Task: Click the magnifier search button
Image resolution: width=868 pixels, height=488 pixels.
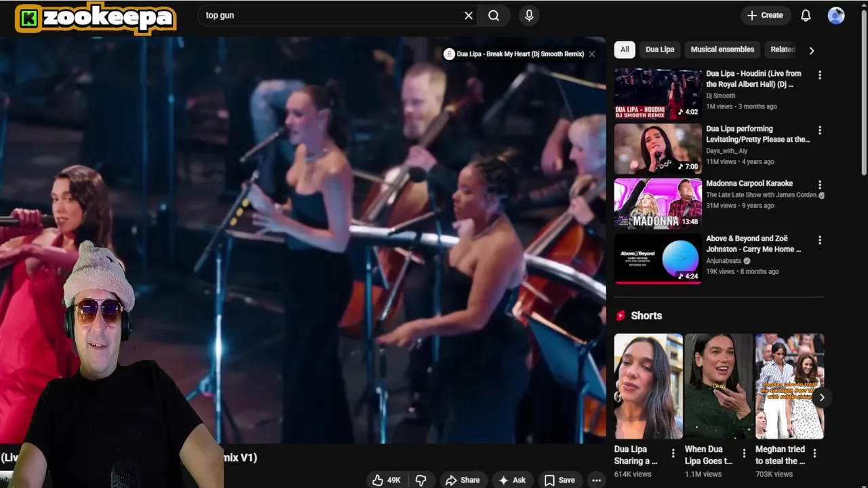Action: coord(494,16)
